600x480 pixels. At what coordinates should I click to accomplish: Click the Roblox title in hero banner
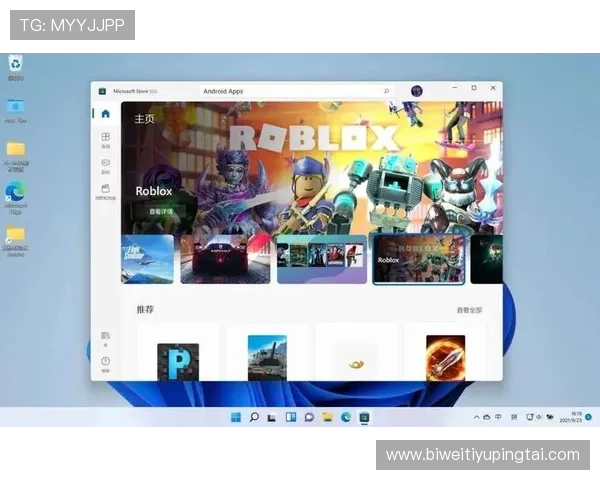tap(154, 191)
